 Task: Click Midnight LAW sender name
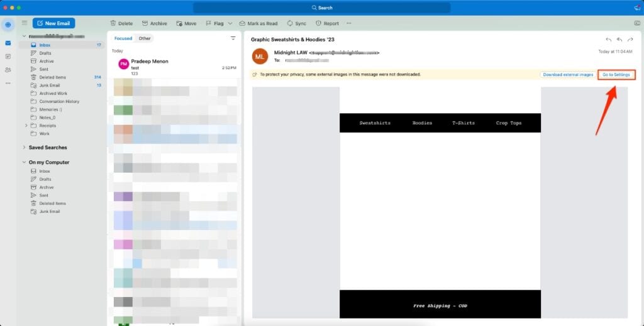(291, 53)
